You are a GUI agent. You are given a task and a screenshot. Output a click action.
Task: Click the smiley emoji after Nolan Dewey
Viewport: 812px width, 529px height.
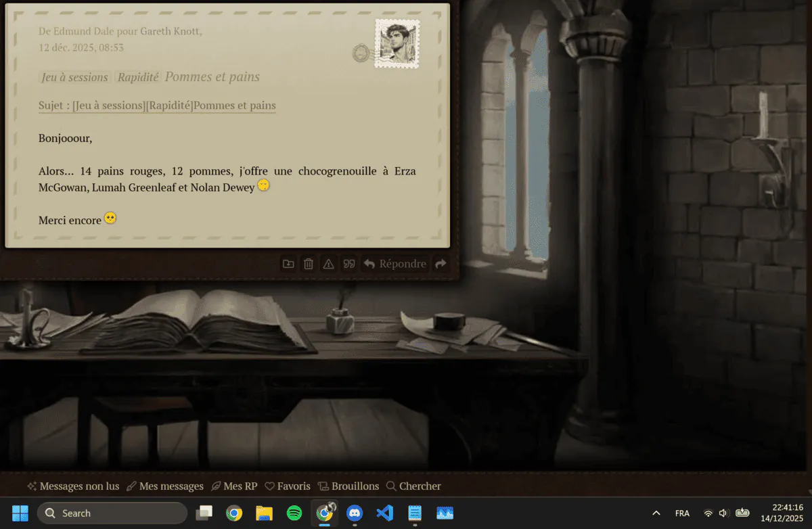point(264,185)
